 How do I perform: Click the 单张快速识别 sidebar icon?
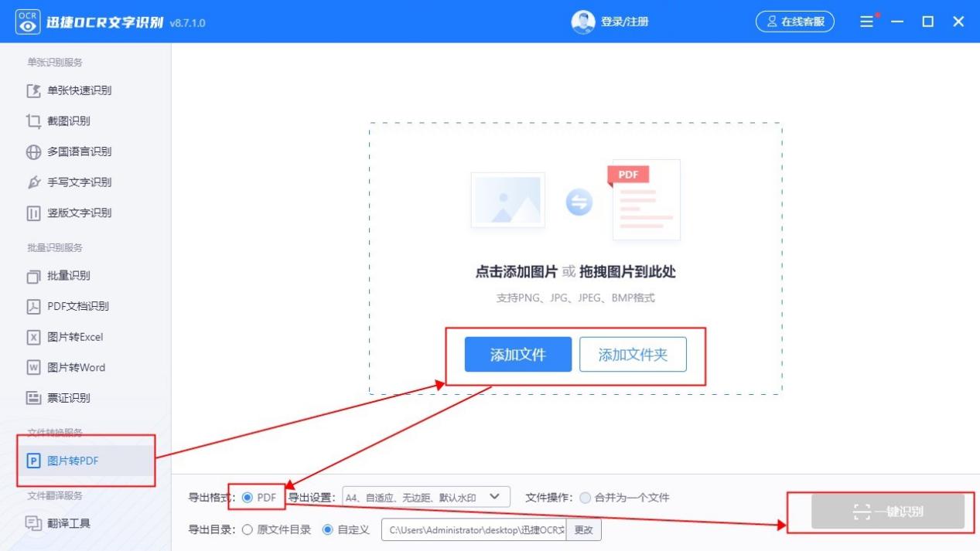click(x=33, y=90)
